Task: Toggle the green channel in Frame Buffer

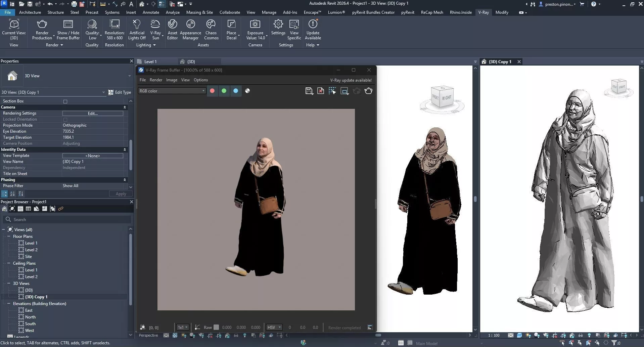Action: coord(224,91)
